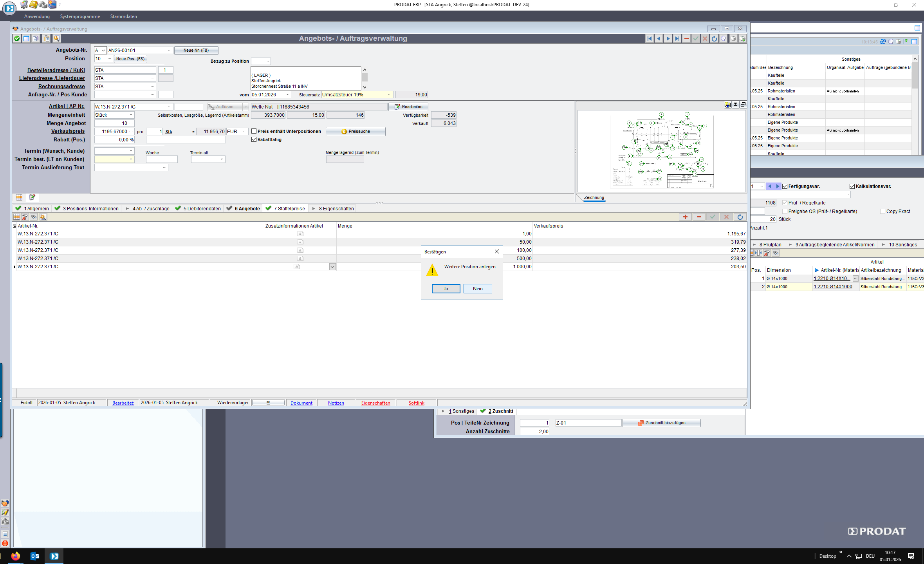
Task: Uncheck the Rabattfähig checkbox
Action: point(254,139)
